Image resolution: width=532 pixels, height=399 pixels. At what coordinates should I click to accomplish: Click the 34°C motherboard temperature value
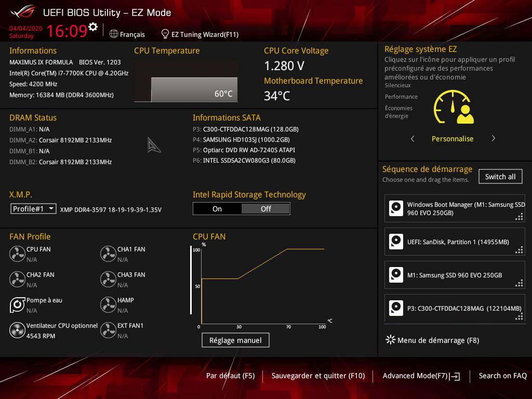click(x=277, y=96)
